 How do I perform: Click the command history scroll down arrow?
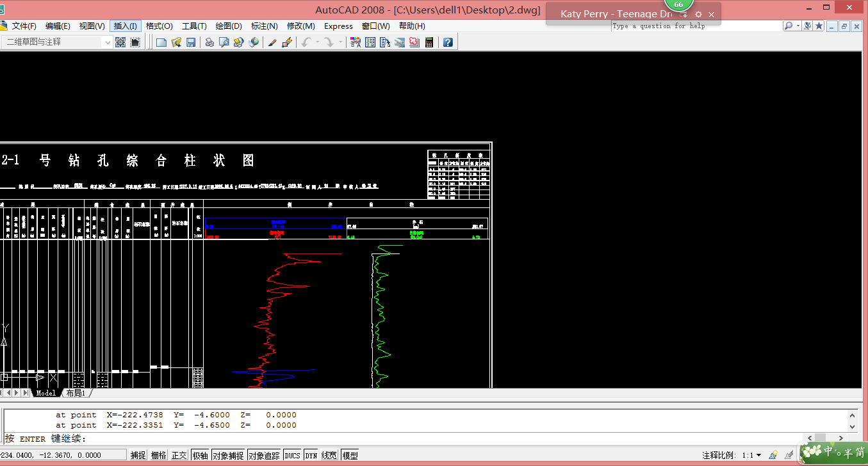click(852, 426)
